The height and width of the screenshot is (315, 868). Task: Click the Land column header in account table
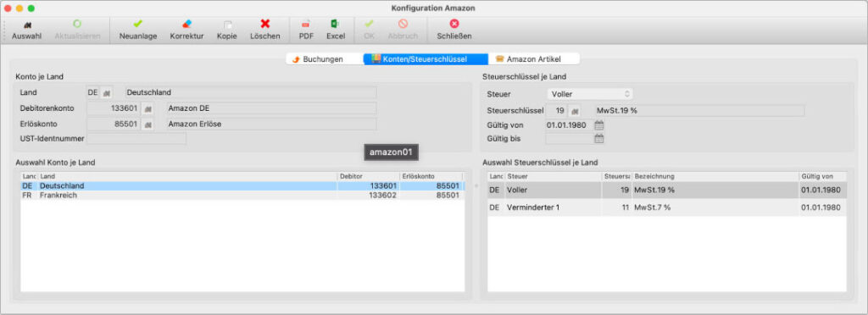[x=187, y=176]
